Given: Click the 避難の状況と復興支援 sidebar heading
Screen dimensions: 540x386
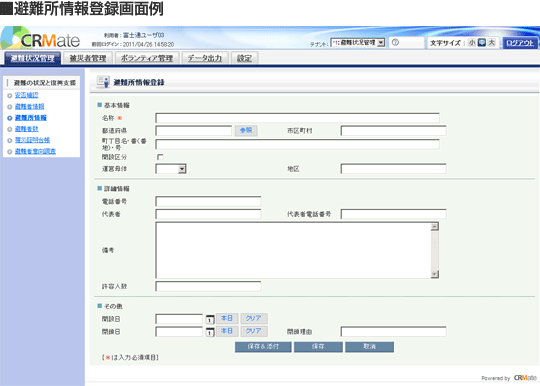Looking at the screenshot, I should [x=45, y=83].
